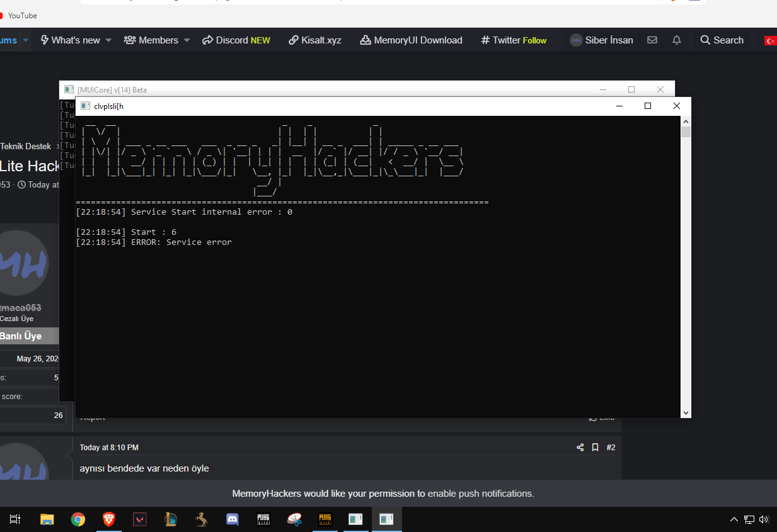Expand Forums dropdown arrow
Screen dimensions: 777x532
pos(26,40)
